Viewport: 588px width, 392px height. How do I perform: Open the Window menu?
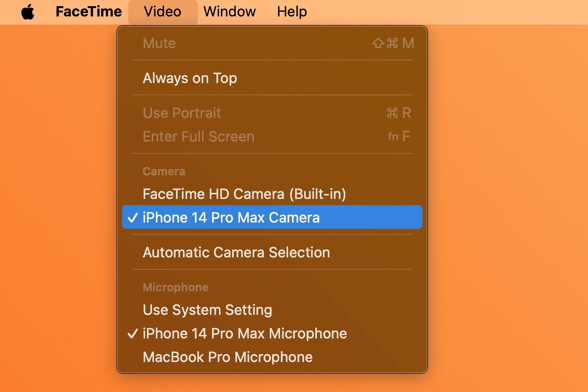pyautogui.click(x=229, y=12)
